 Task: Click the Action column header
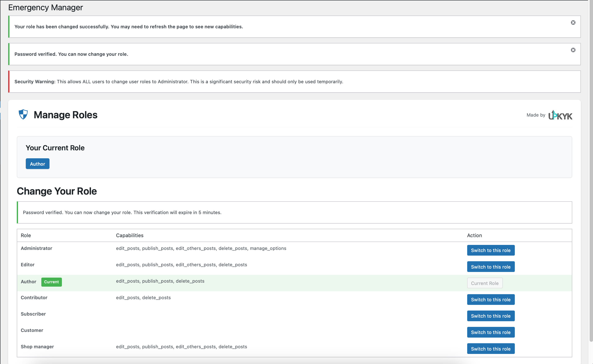pos(474,235)
